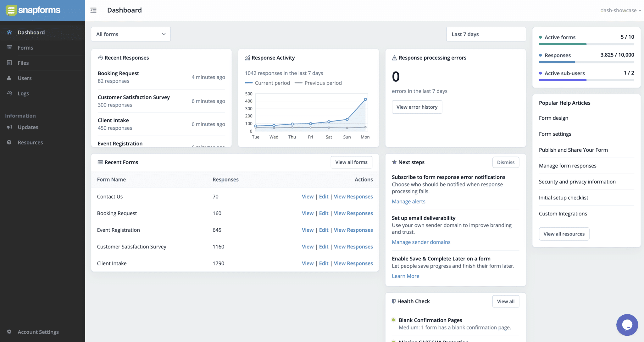Click the Blank Confirmation Pages health item
Image resolution: width=644 pixels, height=342 pixels.
click(x=455, y=324)
